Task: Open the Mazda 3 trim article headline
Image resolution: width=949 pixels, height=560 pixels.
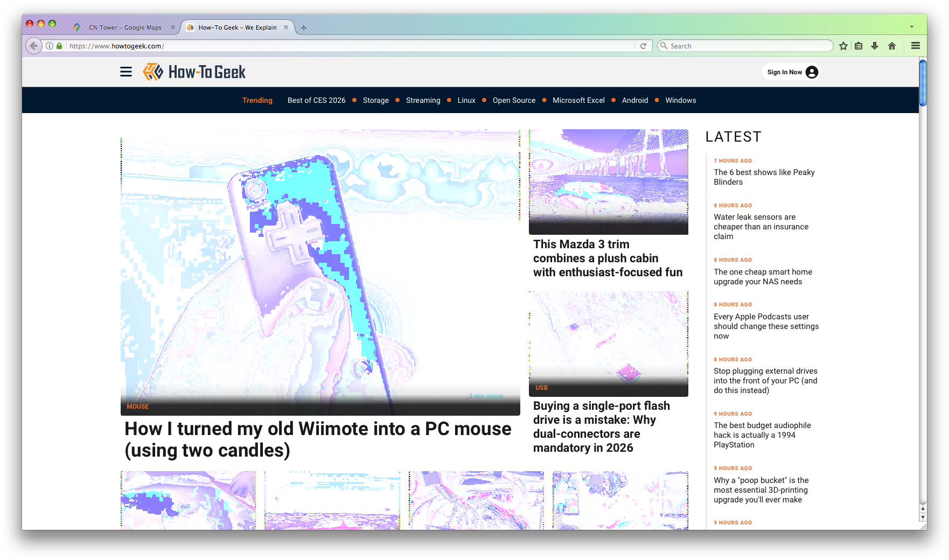Action: [x=608, y=258]
